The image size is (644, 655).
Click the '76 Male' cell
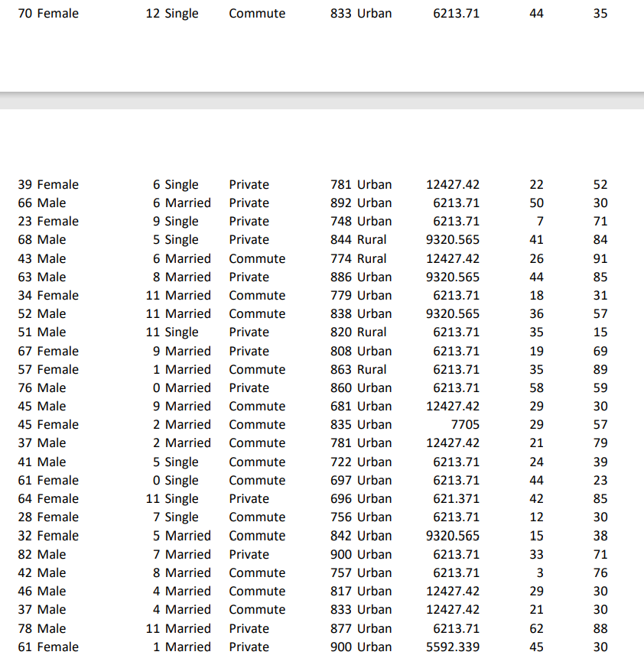(42, 387)
